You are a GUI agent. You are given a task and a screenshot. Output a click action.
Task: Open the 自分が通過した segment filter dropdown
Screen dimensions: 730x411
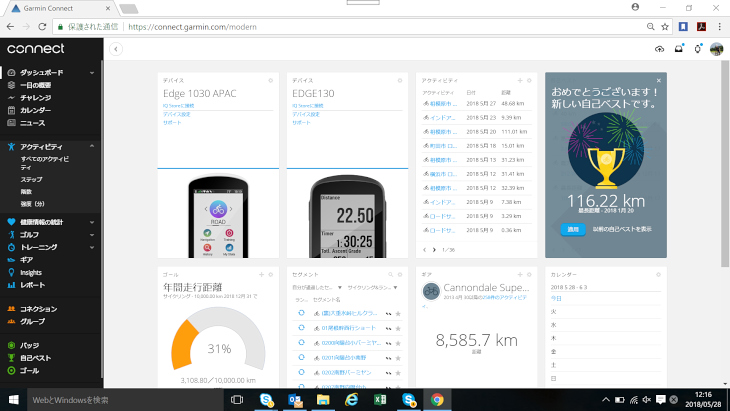pyautogui.click(x=317, y=288)
